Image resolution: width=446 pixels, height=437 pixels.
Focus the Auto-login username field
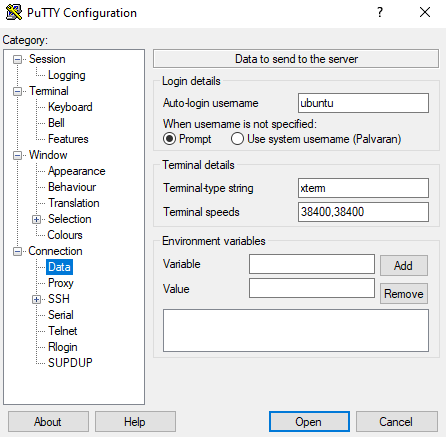pyautogui.click(x=363, y=103)
